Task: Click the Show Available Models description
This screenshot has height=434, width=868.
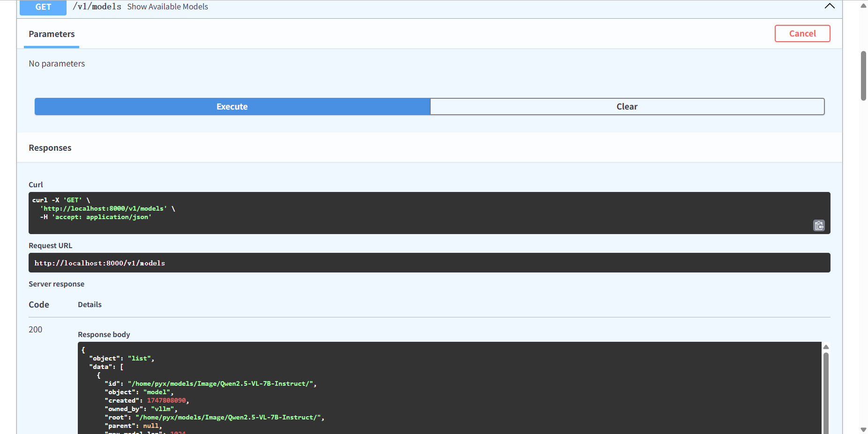Action: (x=168, y=7)
